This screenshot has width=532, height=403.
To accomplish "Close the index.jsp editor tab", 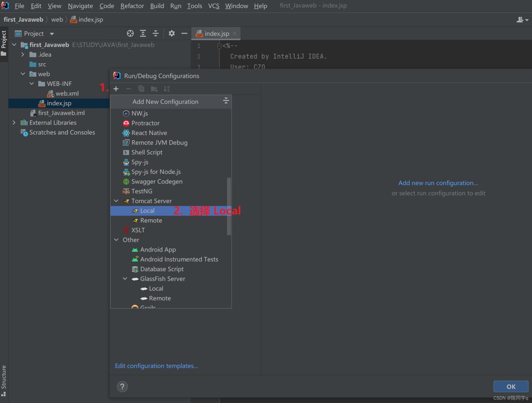I will (235, 33).
